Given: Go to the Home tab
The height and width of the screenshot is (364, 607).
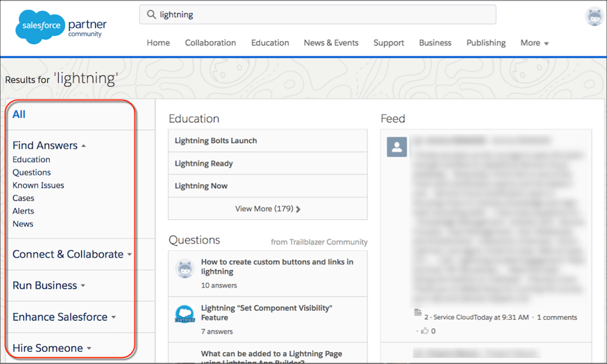Looking at the screenshot, I should [158, 43].
